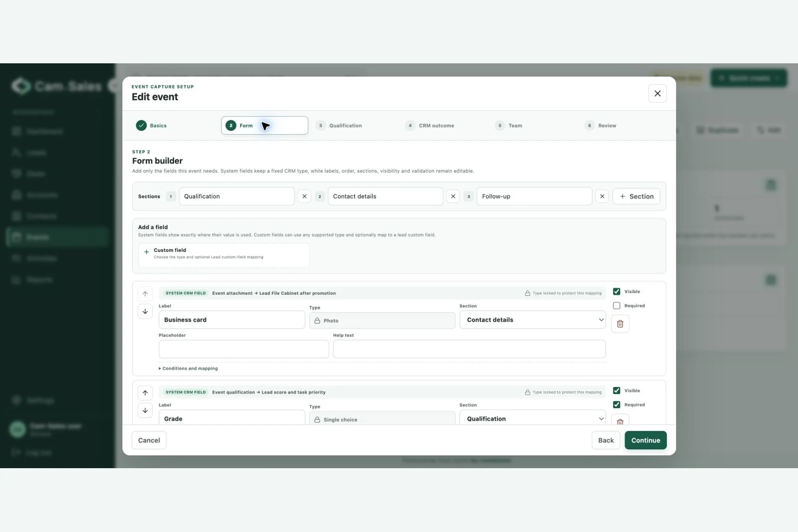Image resolution: width=798 pixels, height=532 pixels.
Task: Move Business card field up
Action: [145, 294]
